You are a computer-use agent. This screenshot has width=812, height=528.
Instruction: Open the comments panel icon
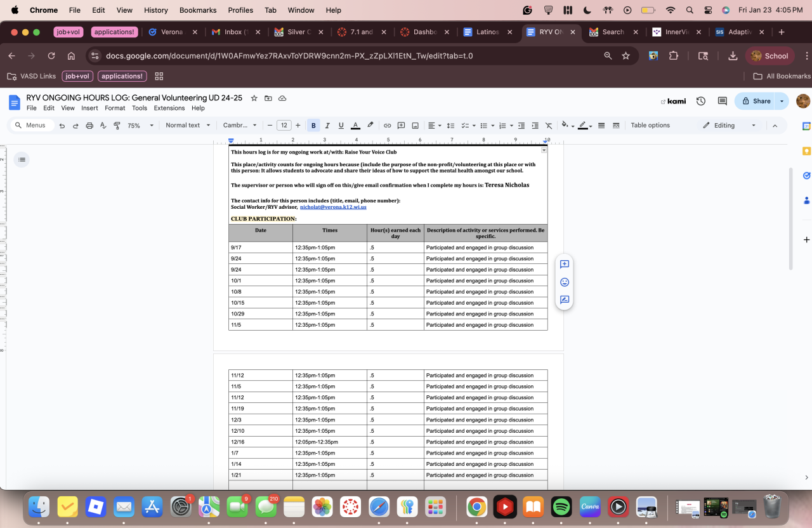click(722, 101)
